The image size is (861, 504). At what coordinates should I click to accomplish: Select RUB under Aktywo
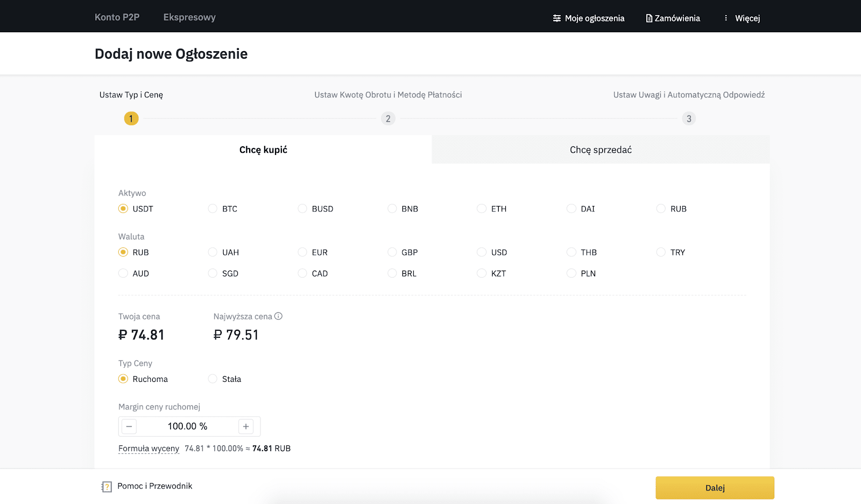coord(661,209)
